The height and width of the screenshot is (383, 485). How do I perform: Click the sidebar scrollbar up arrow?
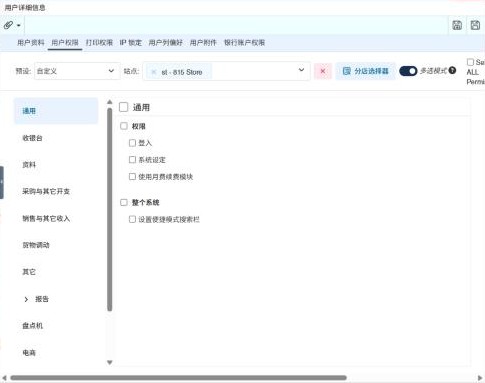pos(110,102)
